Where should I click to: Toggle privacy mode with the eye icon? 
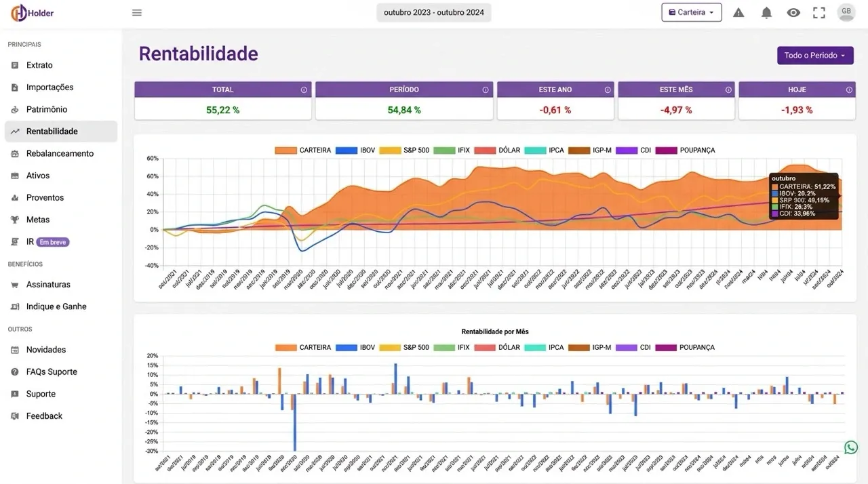pyautogui.click(x=793, y=12)
